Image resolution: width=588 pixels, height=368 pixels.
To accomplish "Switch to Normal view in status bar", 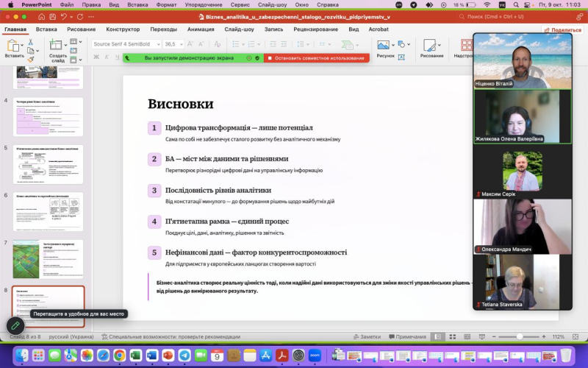I will click(437, 337).
